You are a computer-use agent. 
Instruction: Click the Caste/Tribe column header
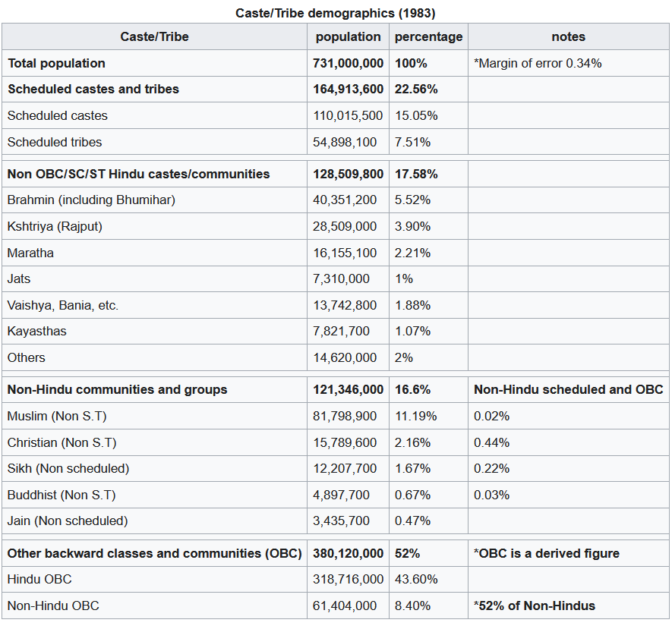(154, 36)
